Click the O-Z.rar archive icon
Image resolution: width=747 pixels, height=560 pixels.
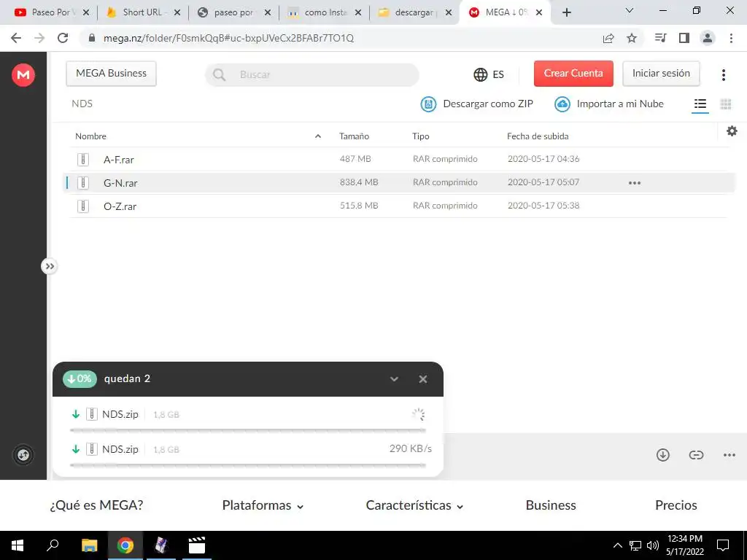pos(83,206)
